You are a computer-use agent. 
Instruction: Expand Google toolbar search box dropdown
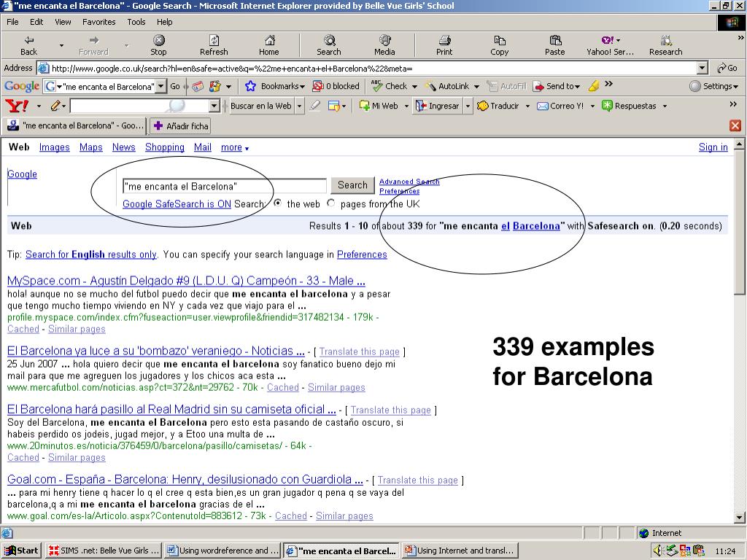click(x=161, y=86)
